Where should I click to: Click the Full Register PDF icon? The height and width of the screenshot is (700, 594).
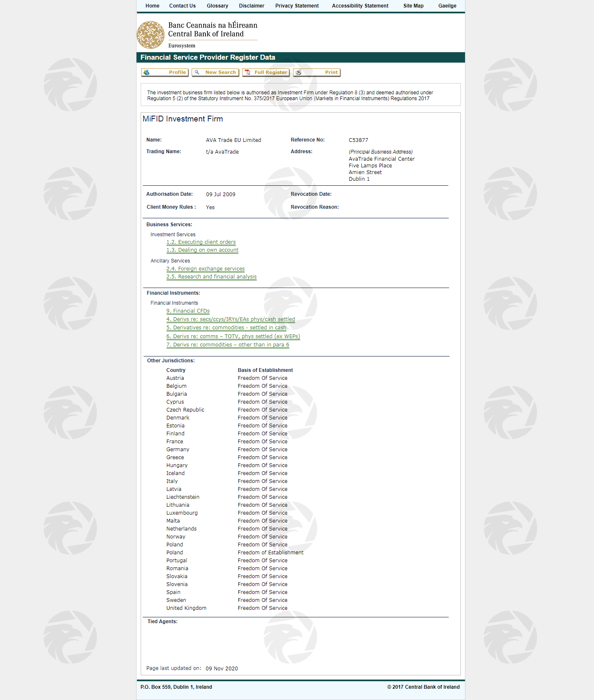coord(248,72)
